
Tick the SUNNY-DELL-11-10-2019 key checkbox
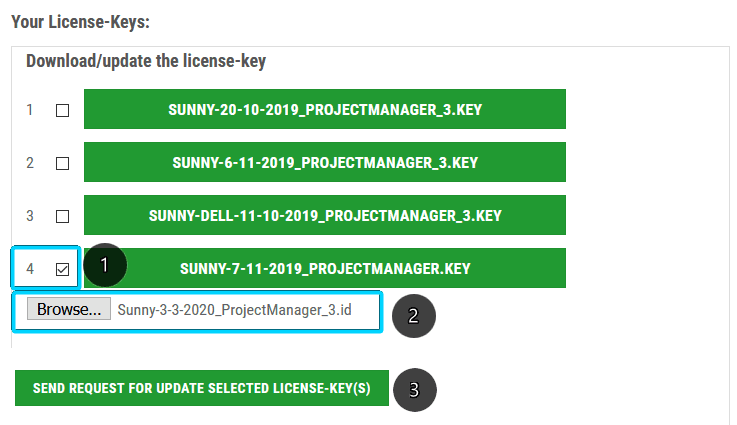pos(62,216)
